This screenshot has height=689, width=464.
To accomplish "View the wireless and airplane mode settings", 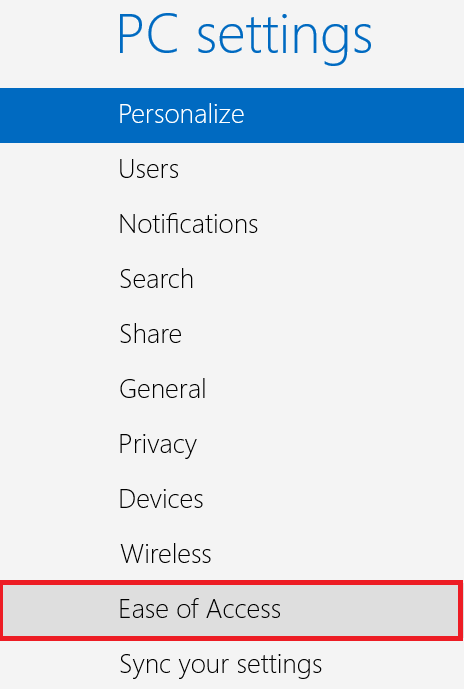I will coord(232,554).
